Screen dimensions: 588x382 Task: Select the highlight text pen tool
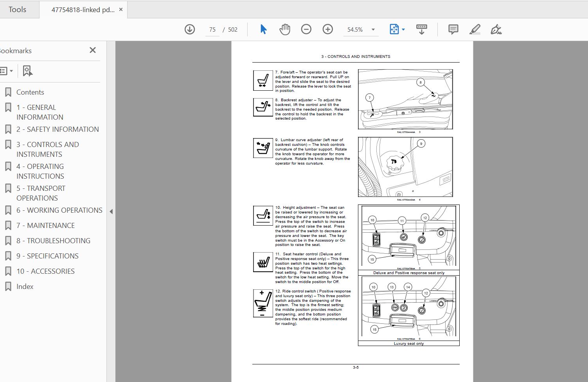click(x=475, y=29)
